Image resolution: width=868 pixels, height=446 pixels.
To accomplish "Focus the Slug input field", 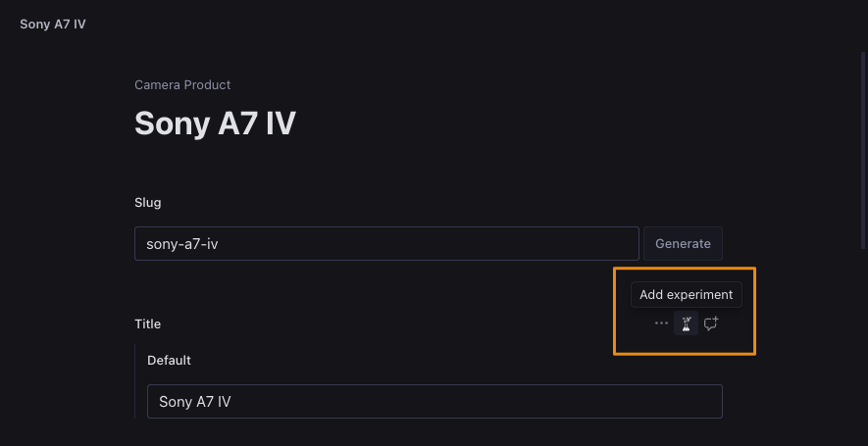I will (x=386, y=243).
